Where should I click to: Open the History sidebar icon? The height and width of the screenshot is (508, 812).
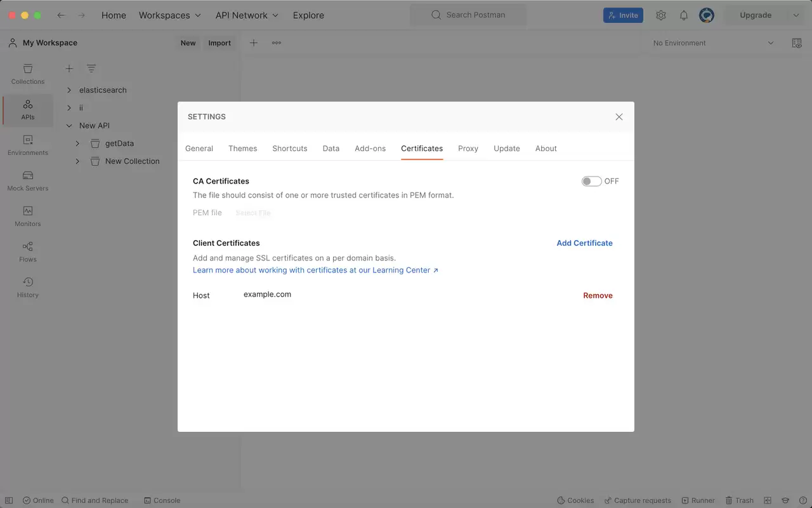coord(28,288)
